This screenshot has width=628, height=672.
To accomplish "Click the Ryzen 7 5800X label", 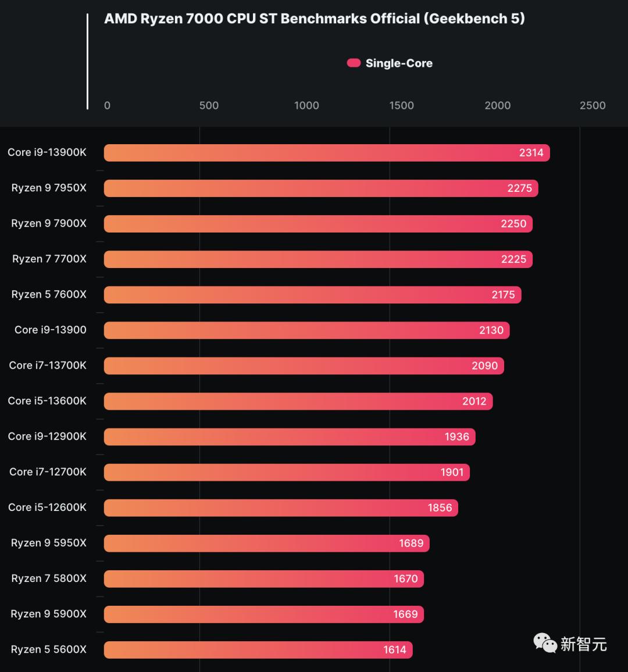I will [x=49, y=578].
